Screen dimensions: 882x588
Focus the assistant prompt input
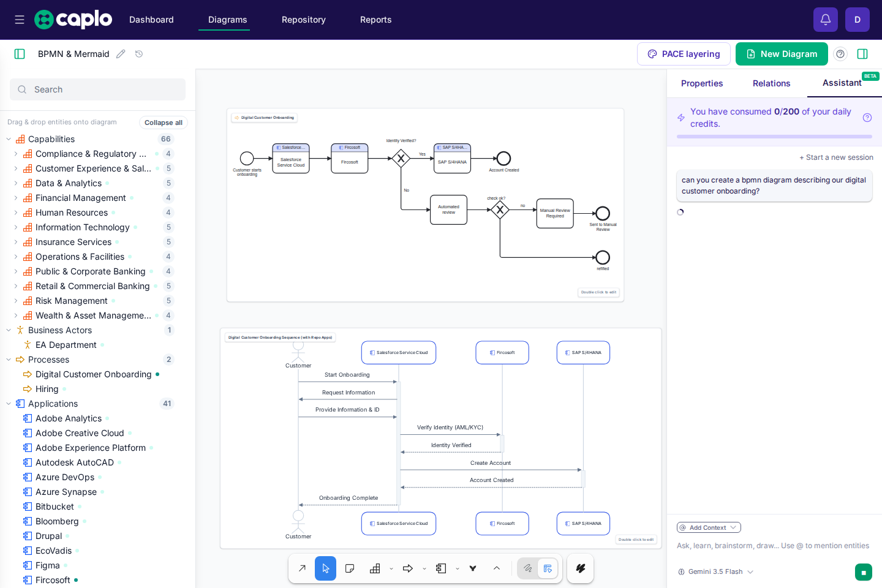click(x=773, y=546)
